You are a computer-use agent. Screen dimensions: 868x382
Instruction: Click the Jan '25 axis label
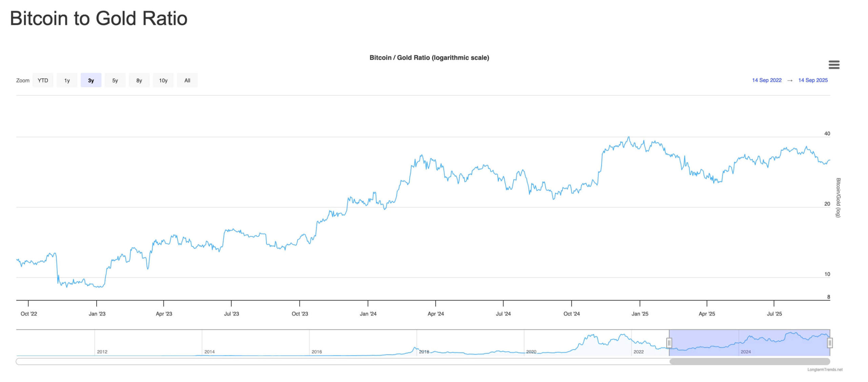(x=640, y=314)
